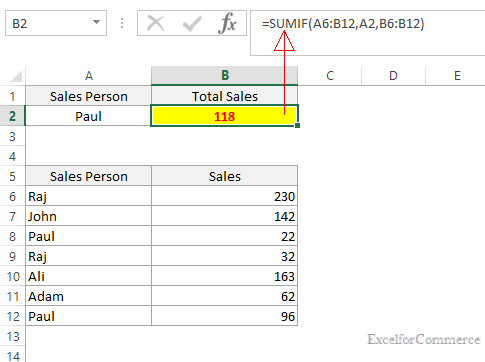Click the cell with value 96
Image resolution: width=485 pixels, height=362 pixels.
coord(224,316)
